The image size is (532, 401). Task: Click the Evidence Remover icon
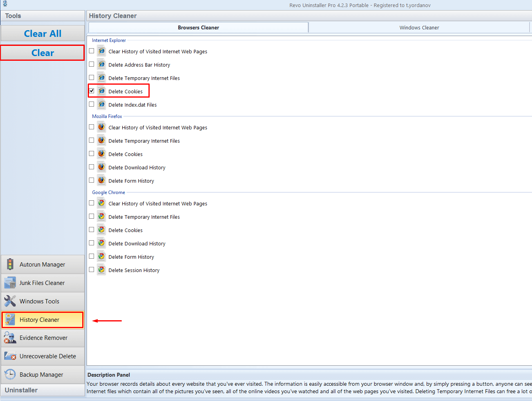[x=10, y=337]
